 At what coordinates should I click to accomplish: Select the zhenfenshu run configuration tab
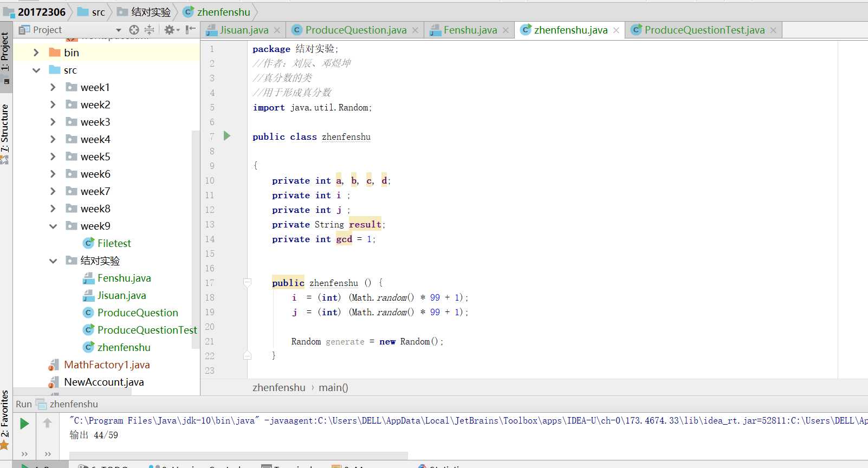pos(67,404)
